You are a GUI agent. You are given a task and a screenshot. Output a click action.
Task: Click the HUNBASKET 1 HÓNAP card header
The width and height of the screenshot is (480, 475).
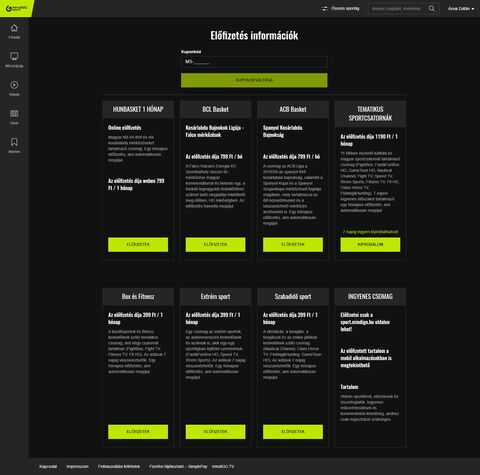138,109
